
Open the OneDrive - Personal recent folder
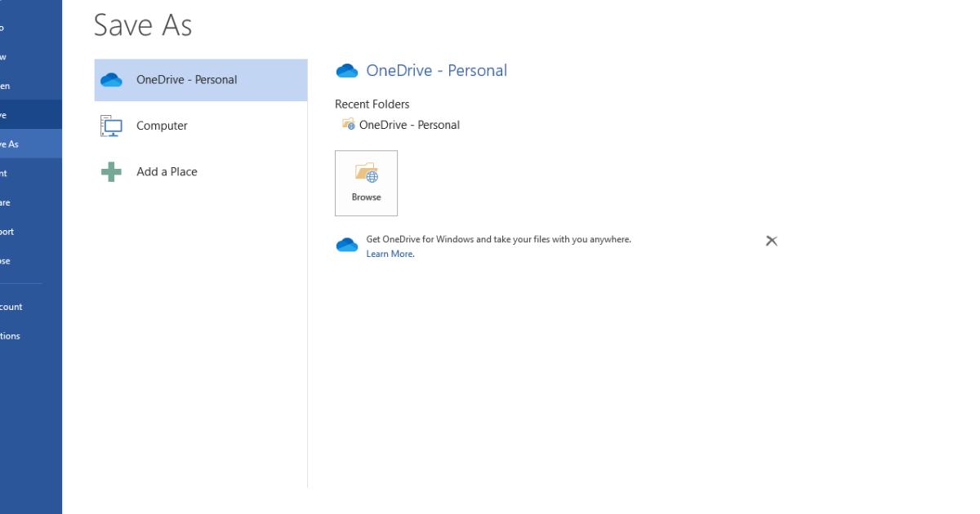[411, 124]
